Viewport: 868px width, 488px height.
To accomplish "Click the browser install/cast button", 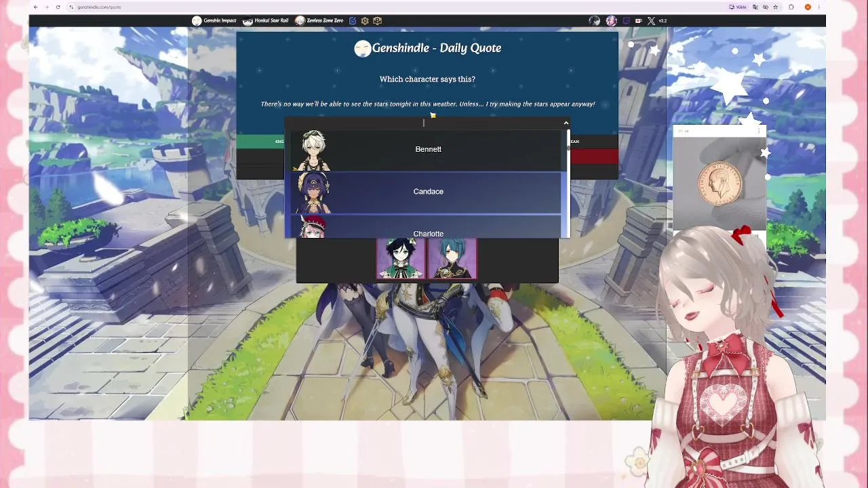I will tap(737, 7).
